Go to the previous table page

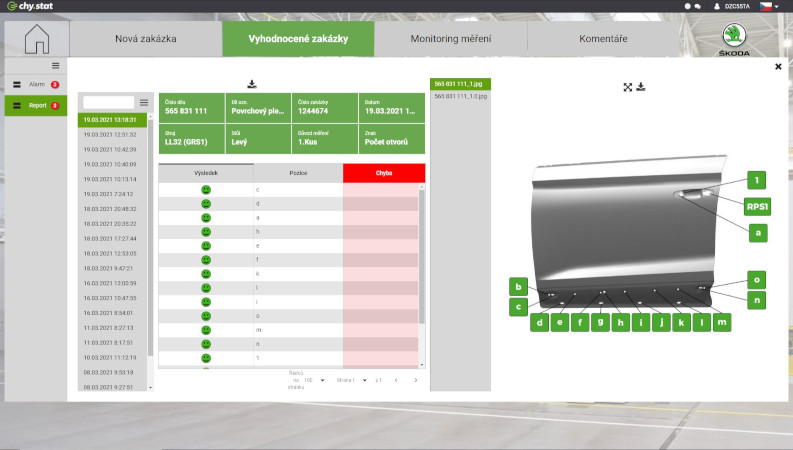396,380
